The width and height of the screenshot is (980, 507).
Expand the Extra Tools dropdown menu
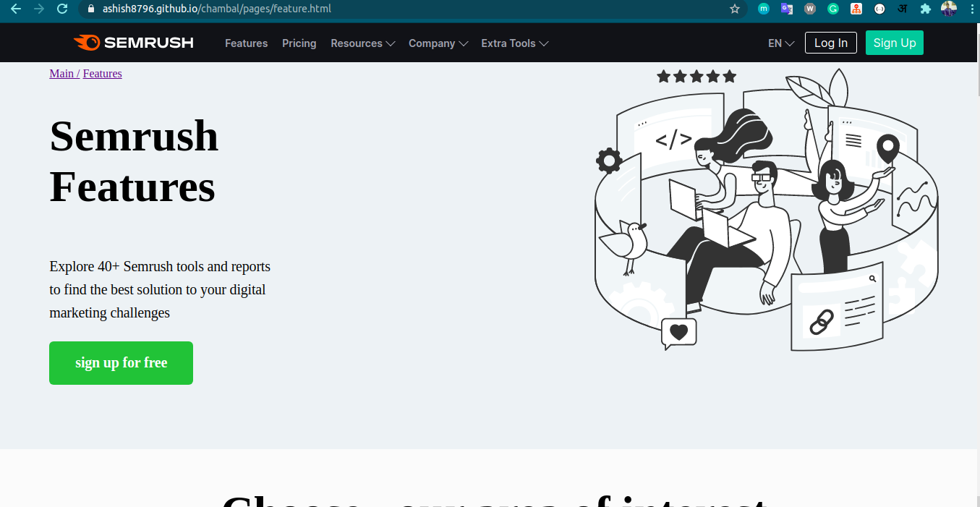(x=515, y=43)
